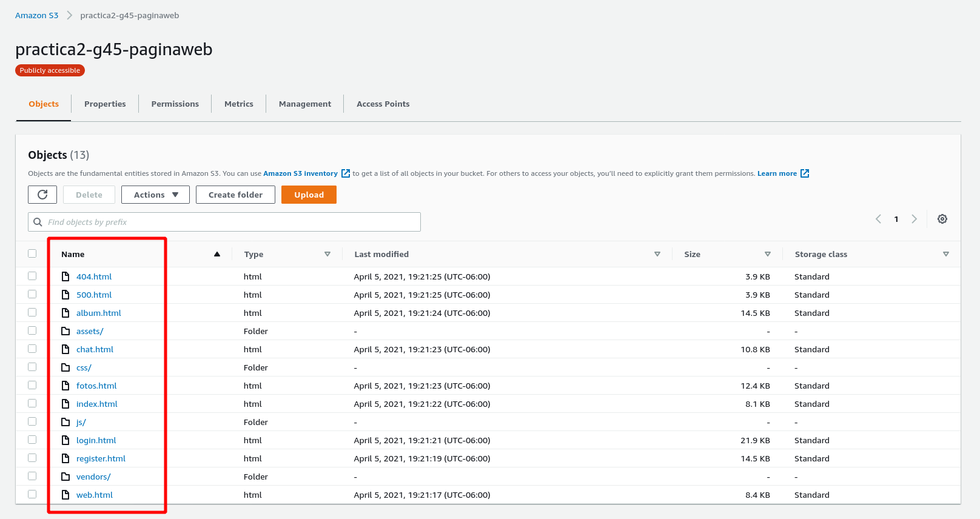Switch to the Objects tab
The height and width of the screenshot is (519, 980).
pos(44,104)
